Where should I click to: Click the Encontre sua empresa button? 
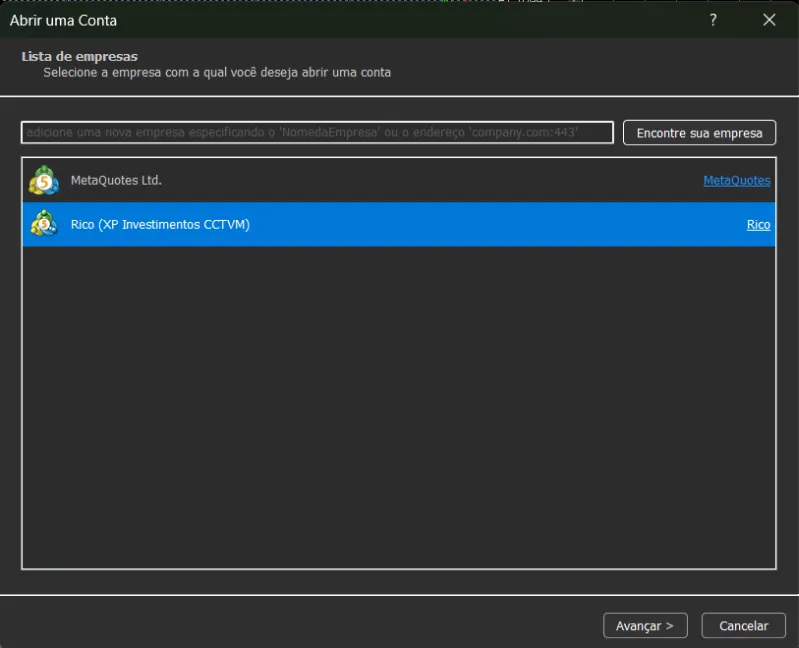pos(699,133)
